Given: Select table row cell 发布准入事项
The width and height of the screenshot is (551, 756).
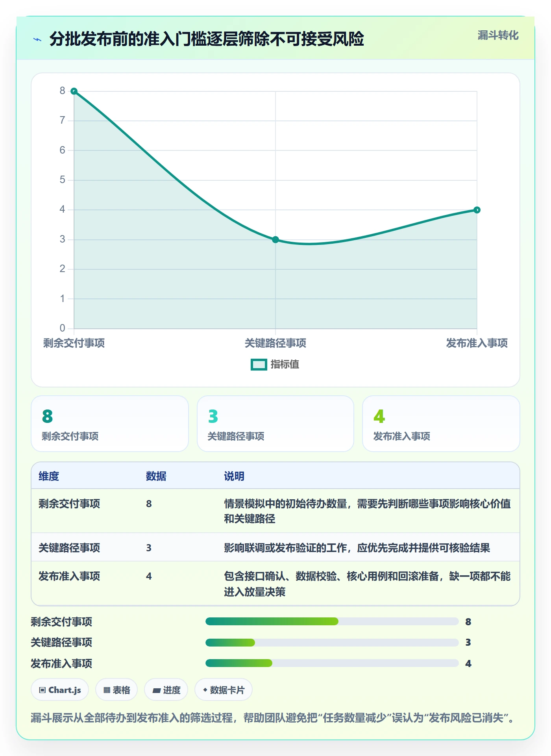Looking at the screenshot, I should [69, 576].
